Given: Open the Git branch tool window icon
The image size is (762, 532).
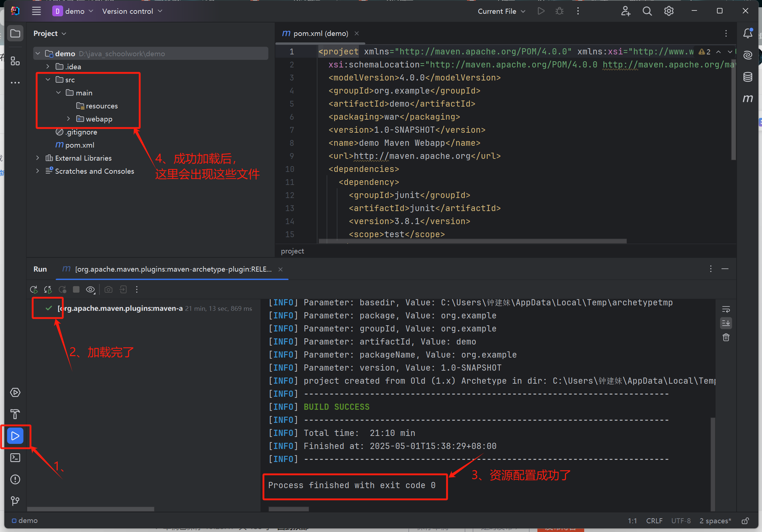Looking at the screenshot, I should coord(15,501).
